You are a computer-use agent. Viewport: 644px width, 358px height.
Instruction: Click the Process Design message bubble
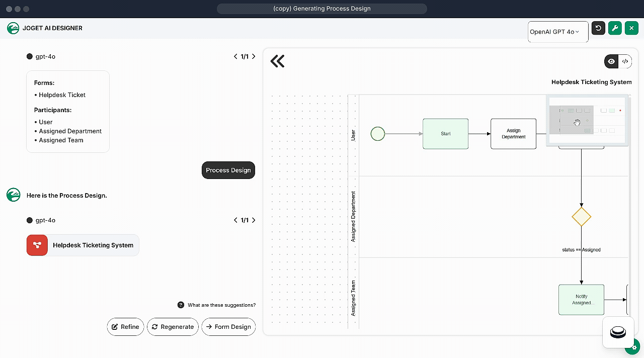pyautogui.click(x=228, y=170)
